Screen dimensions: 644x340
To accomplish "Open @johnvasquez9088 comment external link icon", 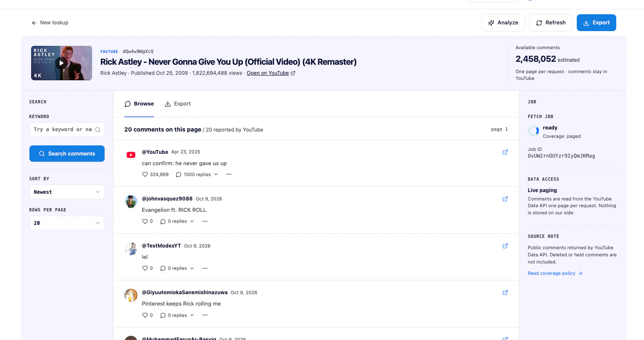I will [505, 199].
